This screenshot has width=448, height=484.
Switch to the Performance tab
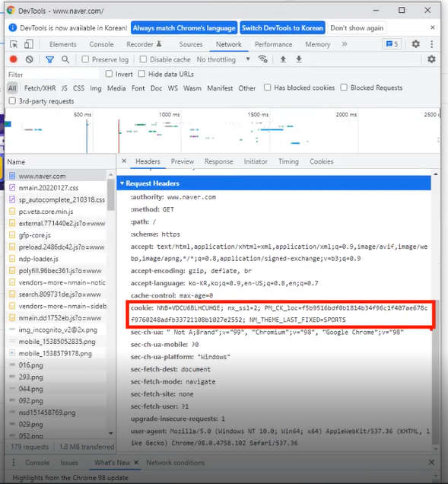tap(273, 44)
